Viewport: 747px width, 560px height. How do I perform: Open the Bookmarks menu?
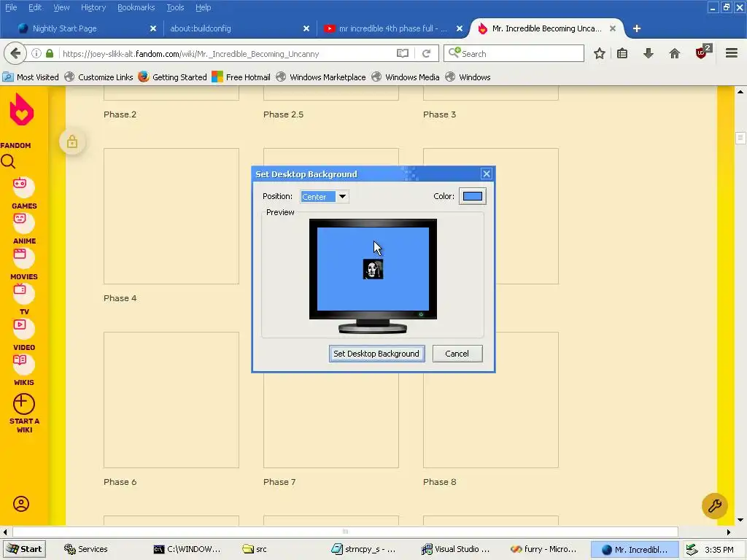136,7
